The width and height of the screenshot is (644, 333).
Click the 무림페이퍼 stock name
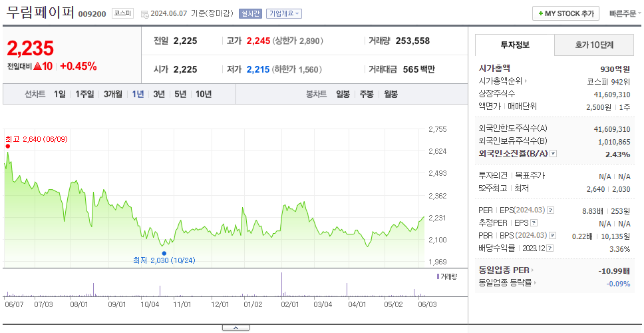[x=40, y=13]
